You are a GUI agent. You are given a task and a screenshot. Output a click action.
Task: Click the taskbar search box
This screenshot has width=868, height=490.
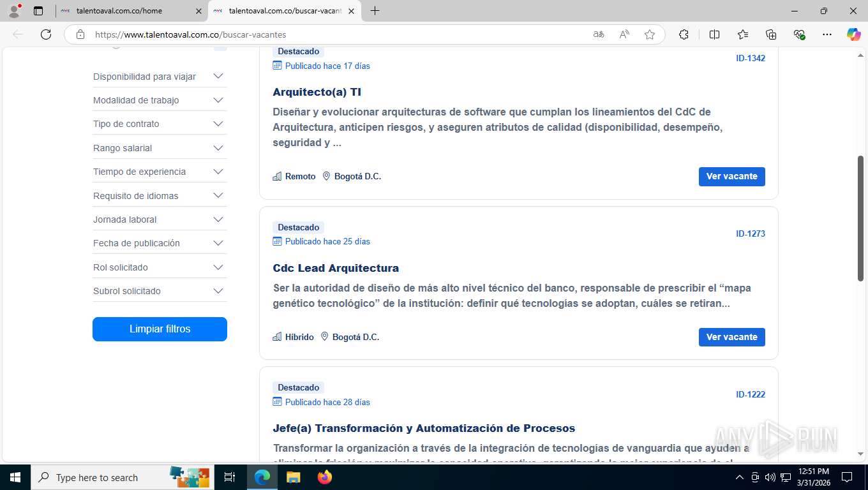tap(121, 477)
